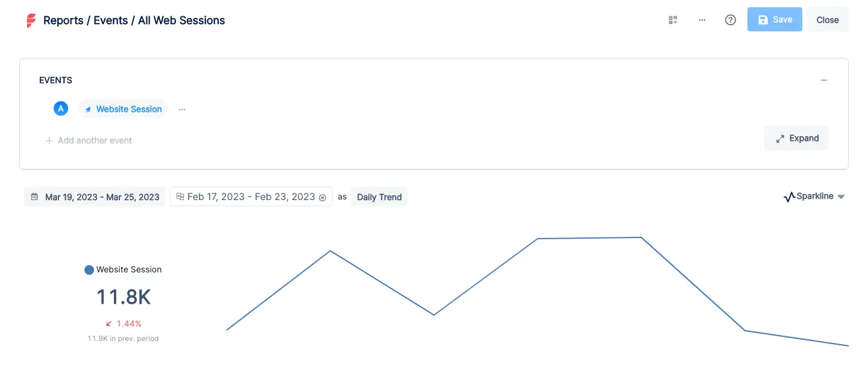Click the compare-period icon beside Feb dates
Viewport: 868px width, 370px height.
(x=180, y=196)
